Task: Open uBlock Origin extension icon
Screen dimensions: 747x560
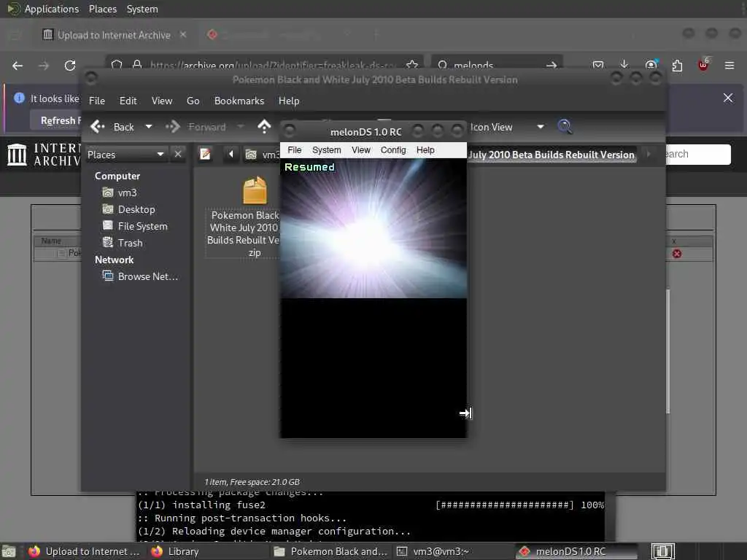Action: pyautogui.click(x=703, y=65)
